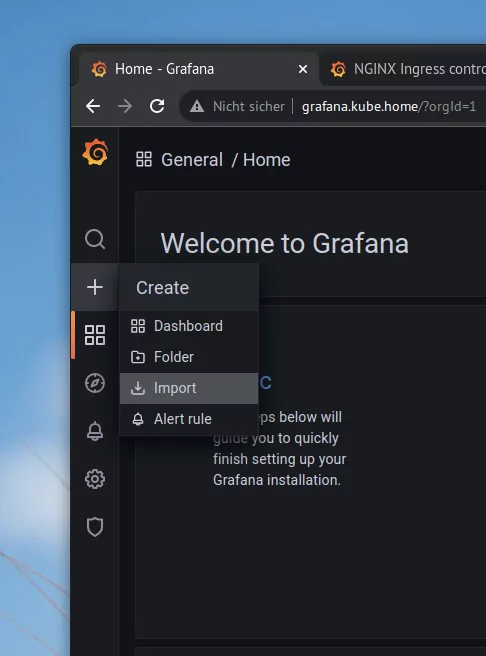Click the Home breadcrumb title
486x656 pixels.
266,160
